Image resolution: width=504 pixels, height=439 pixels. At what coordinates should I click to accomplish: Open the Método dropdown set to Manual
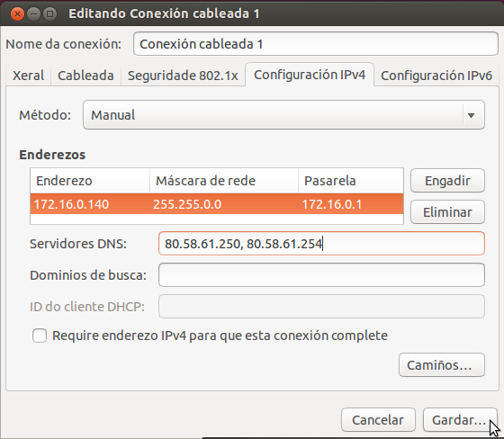click(283, 115)
